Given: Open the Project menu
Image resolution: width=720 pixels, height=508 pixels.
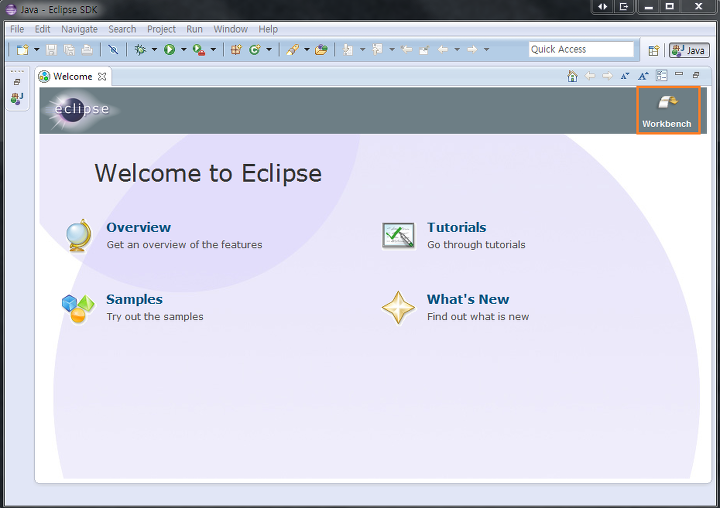Looking at the screenshot, I should tap(161, 29).
